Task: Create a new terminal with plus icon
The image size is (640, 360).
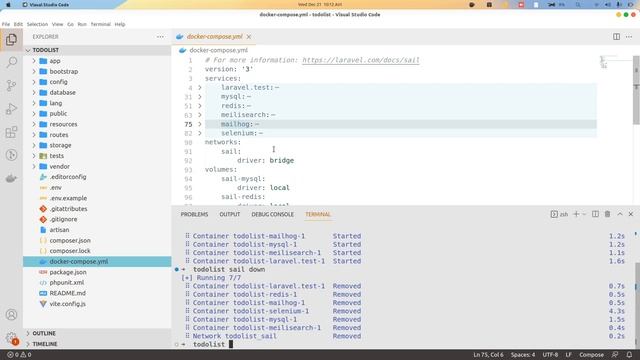Action: click(576, 214)
